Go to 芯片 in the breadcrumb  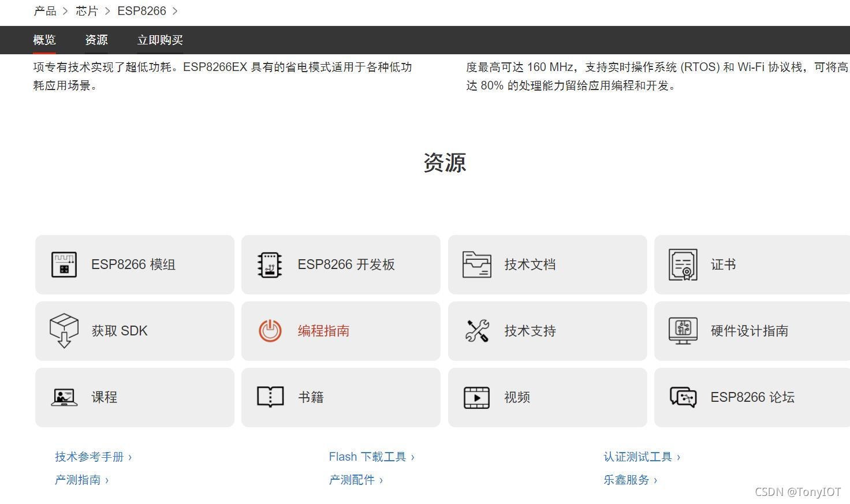(87, 11)
